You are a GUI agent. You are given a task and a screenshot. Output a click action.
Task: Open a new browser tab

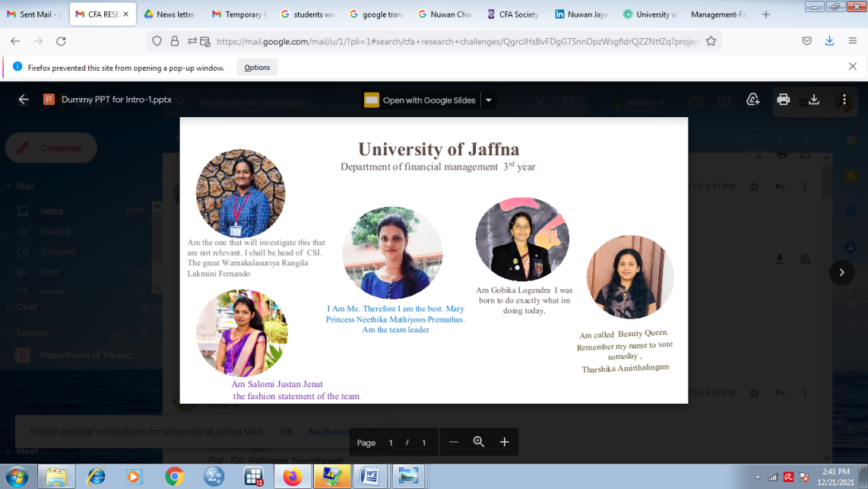(765, 14)
